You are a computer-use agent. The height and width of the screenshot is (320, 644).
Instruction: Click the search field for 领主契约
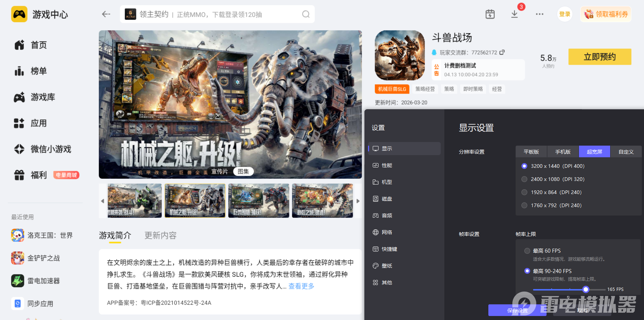217,14
